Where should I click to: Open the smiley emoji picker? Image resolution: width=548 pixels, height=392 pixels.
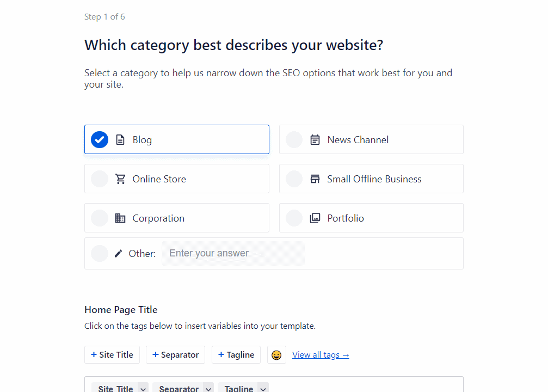[276, 354]
